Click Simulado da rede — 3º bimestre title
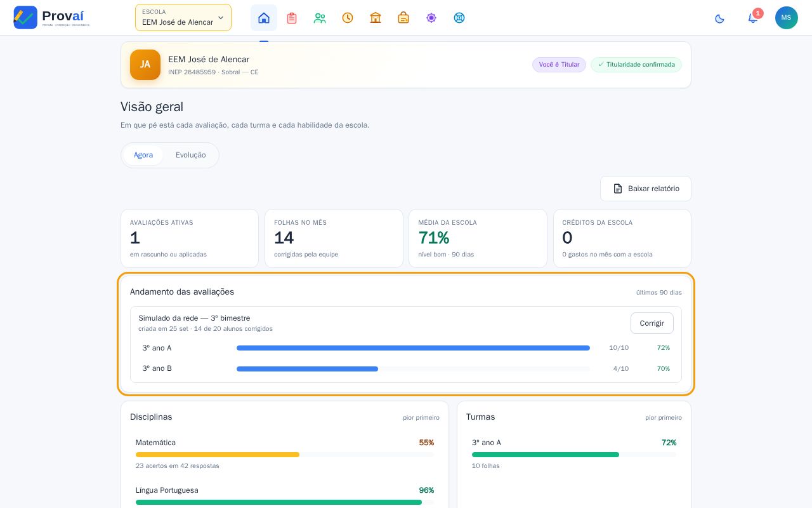This screenshot has width=812, height=508. (x=194, y=318)
